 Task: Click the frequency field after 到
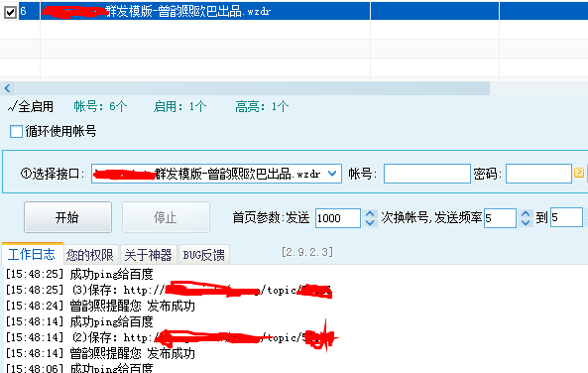[566, 217]
